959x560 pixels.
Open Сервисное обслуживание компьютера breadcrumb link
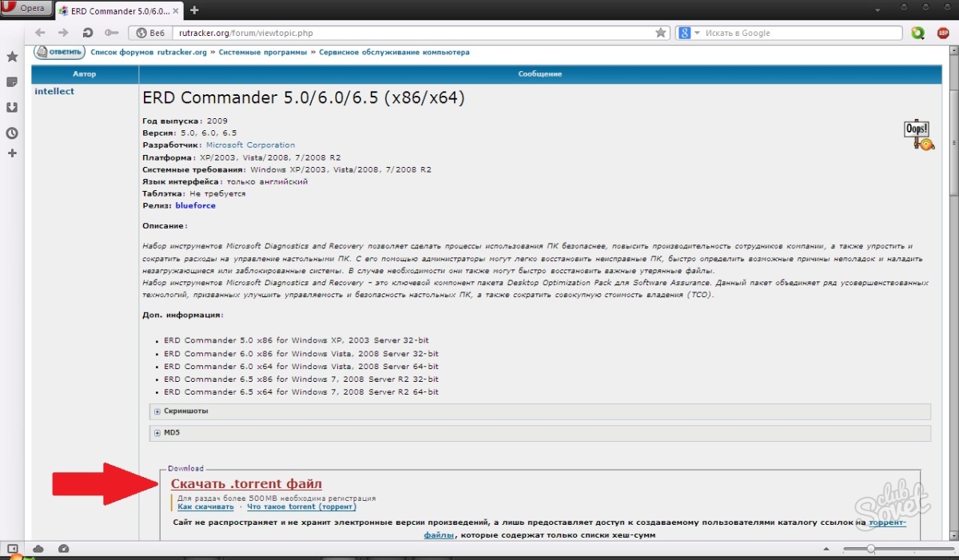[395, 52]
